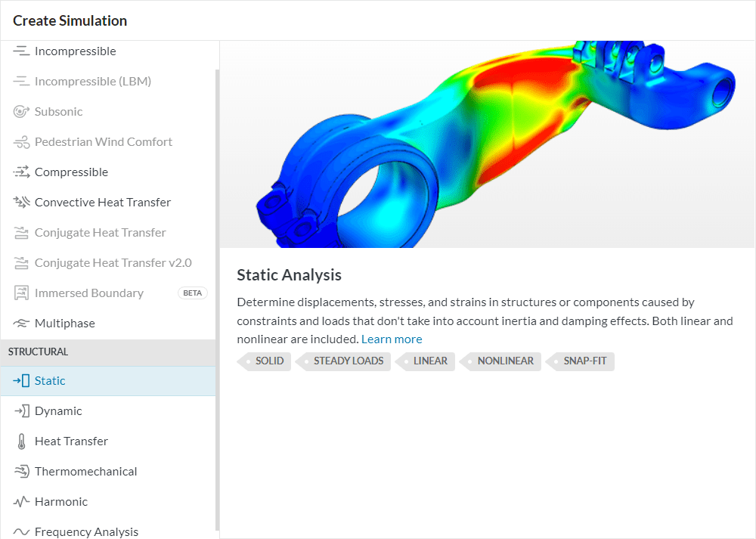Click the thermometer icon beside Heat Transfer
Viewport: 756px width, 539px height.
click(x=22, y=441)
